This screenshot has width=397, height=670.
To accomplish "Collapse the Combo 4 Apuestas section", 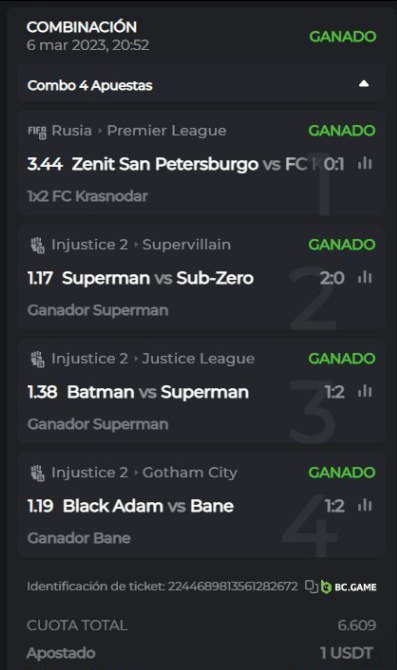I will tap(364, 84).
